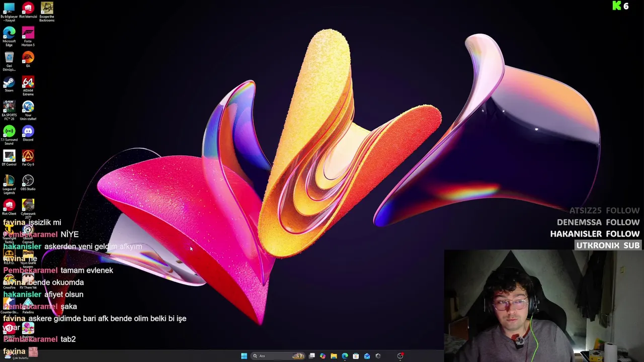Open the 7.1 Surround Sound icon
Screen dimensions: 644x362
[9, 135]
